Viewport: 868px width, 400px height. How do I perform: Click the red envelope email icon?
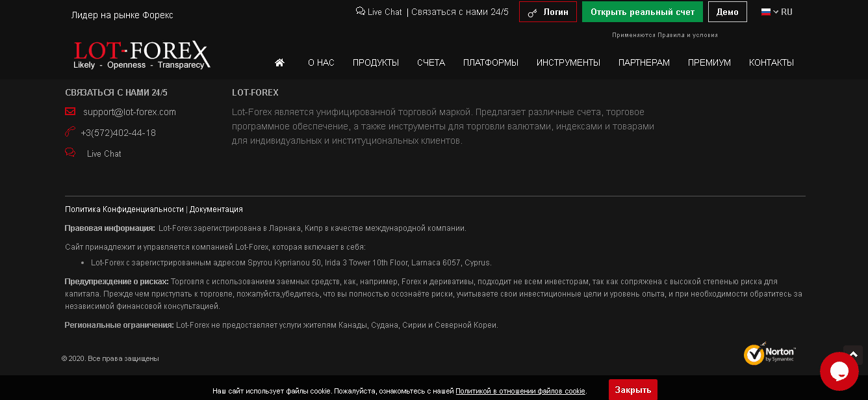coord(70,112)
